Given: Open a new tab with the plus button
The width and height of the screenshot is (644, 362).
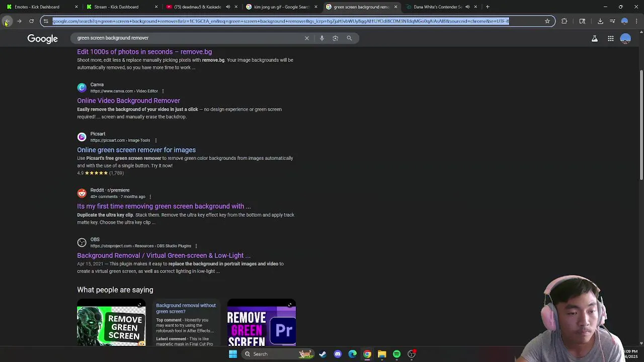Looking at the screenshot, I should pyautogui.click(x=488, y=7).
